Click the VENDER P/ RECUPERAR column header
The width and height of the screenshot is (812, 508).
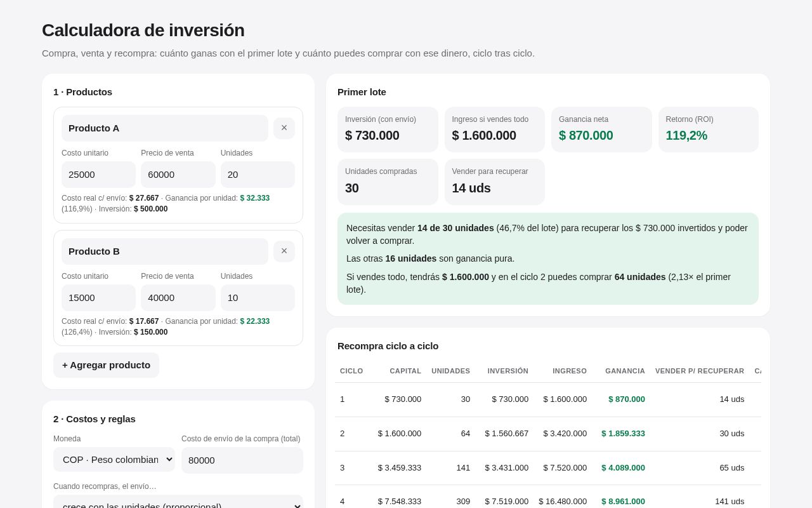coord(700,371)
